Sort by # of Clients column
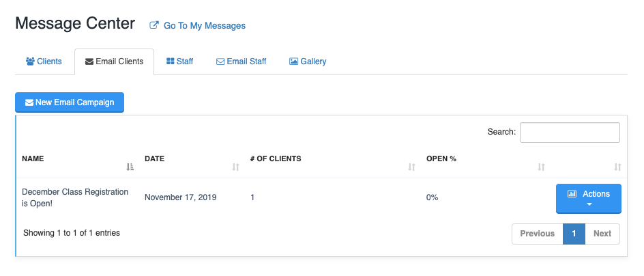 [411, 167]
